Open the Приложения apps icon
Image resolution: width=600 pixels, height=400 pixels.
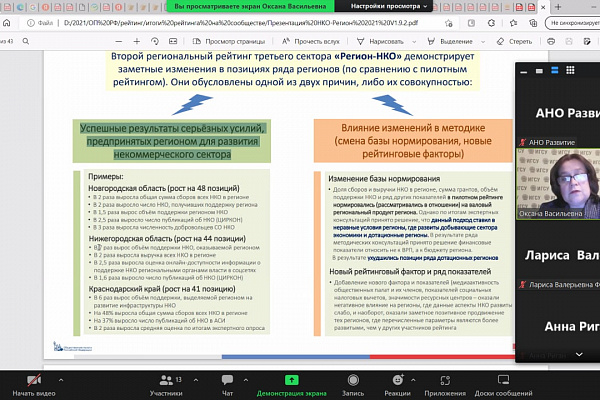tap(445, 380)
